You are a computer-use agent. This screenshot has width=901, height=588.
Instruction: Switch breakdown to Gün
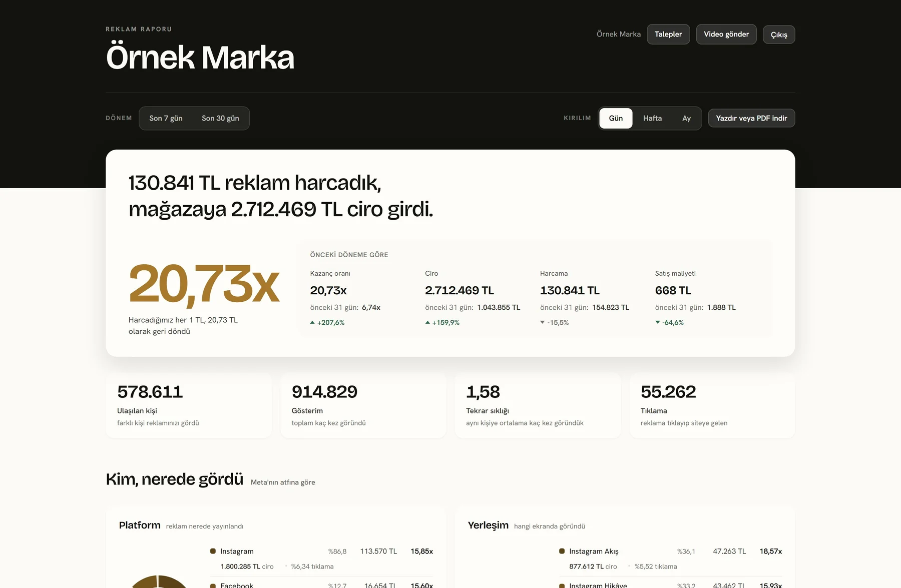click(x=616, y=118)
